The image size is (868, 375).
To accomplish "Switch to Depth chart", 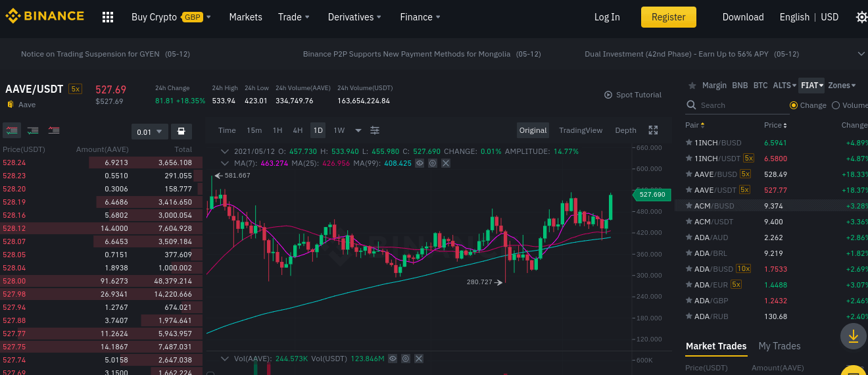I will point(625,130).
